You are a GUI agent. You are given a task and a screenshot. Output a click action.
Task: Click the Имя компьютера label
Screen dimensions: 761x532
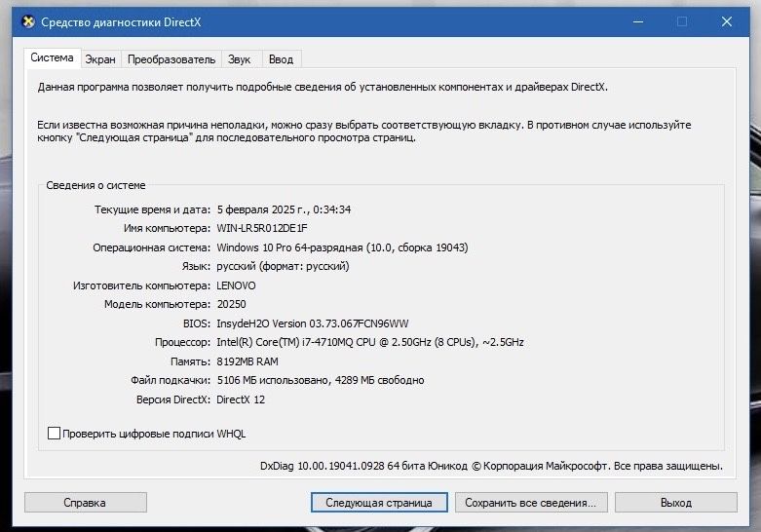167,228
